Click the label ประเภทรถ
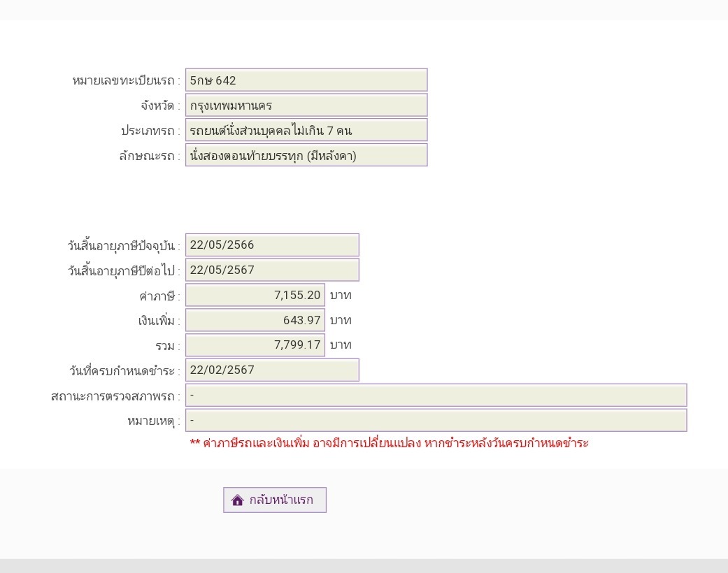This screenshot has height=573, width=728. click(150, 131)
